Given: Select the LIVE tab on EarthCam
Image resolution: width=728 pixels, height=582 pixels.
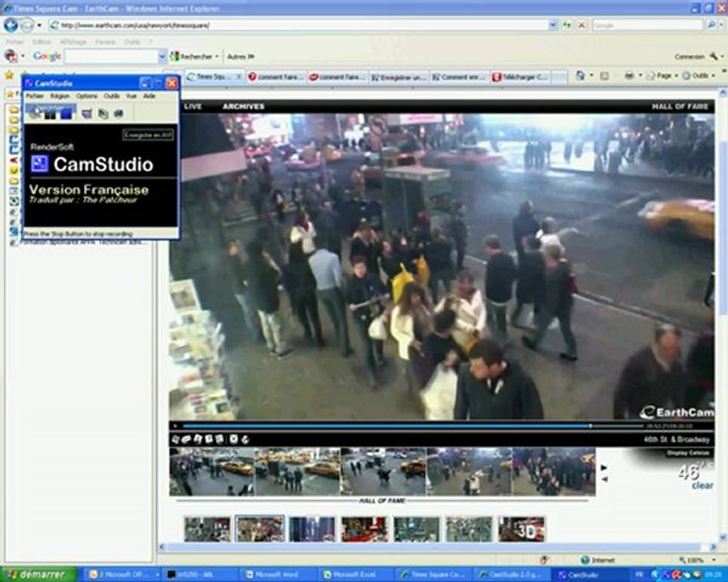Looking at the screenshot, I should tap(193, 106).
